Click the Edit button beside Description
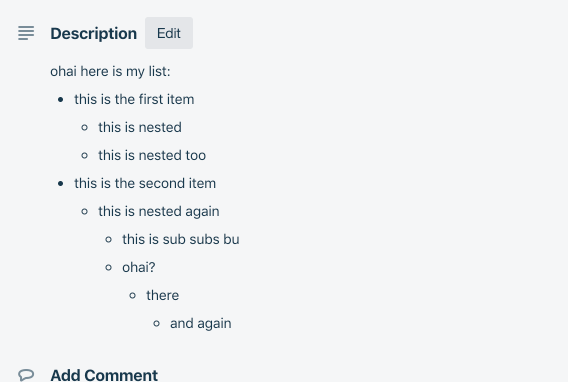The image size is (568, 382). point(169,33)
